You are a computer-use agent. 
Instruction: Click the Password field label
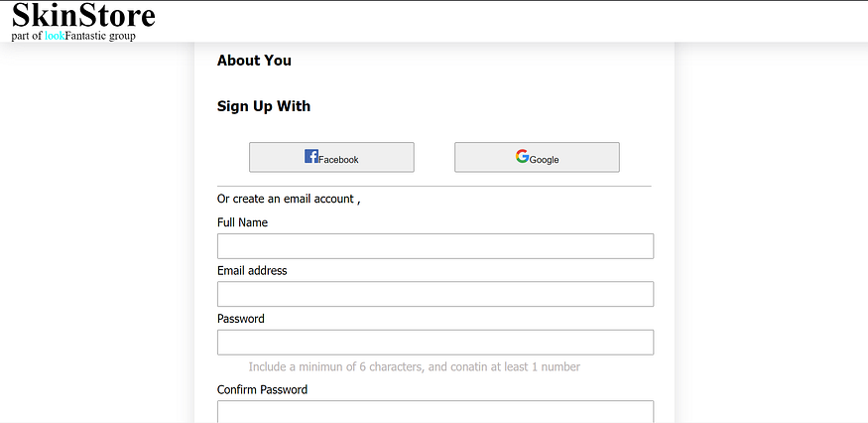click(241, 319)
